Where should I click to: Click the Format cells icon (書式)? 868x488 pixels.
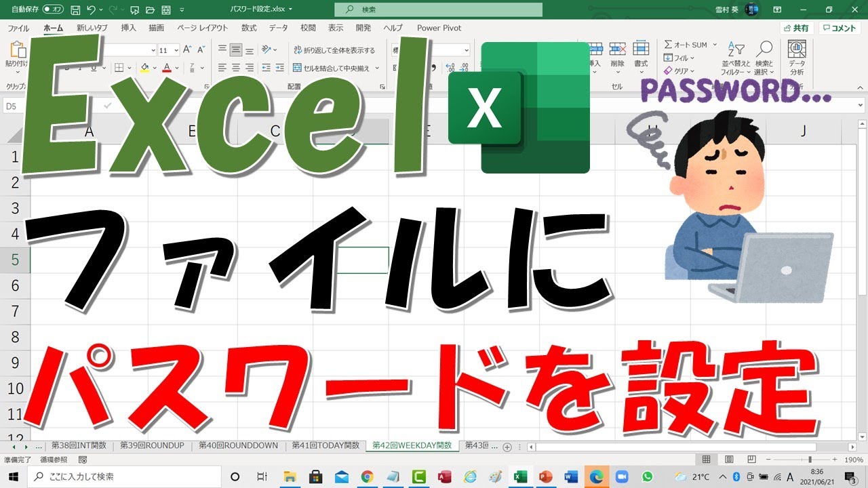point(641,55)
